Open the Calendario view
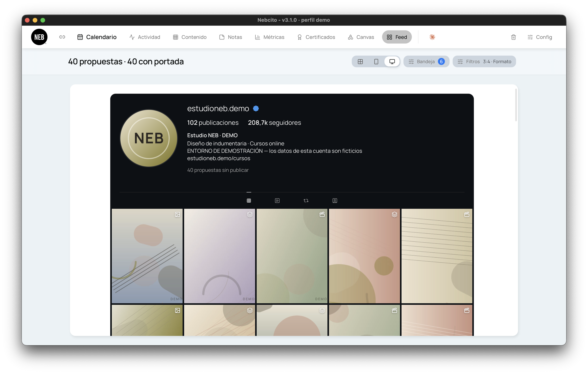This screenshot has height=374, width=588. 97,37
